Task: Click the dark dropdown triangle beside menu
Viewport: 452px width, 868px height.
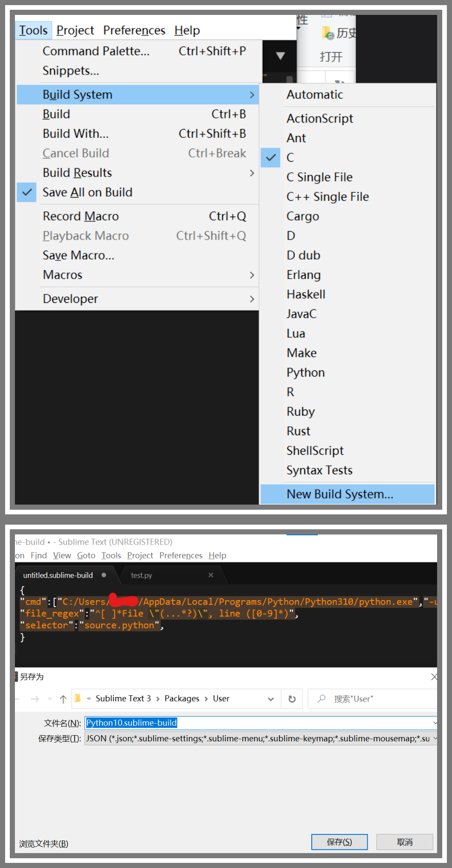Action: pos(281,56)
